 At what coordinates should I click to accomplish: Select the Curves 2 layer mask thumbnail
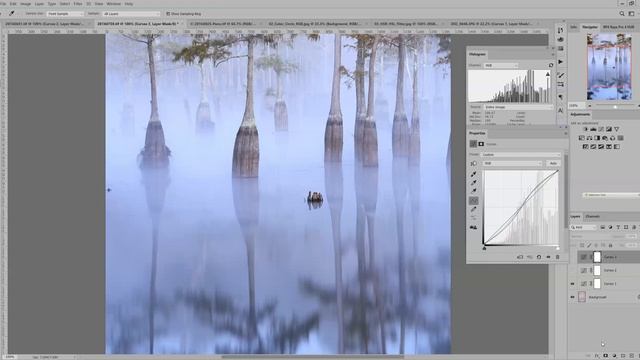[597, 270]
